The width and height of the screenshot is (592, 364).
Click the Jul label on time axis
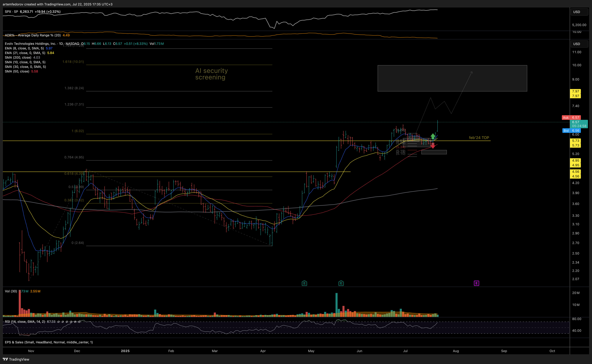click(405, 351)
